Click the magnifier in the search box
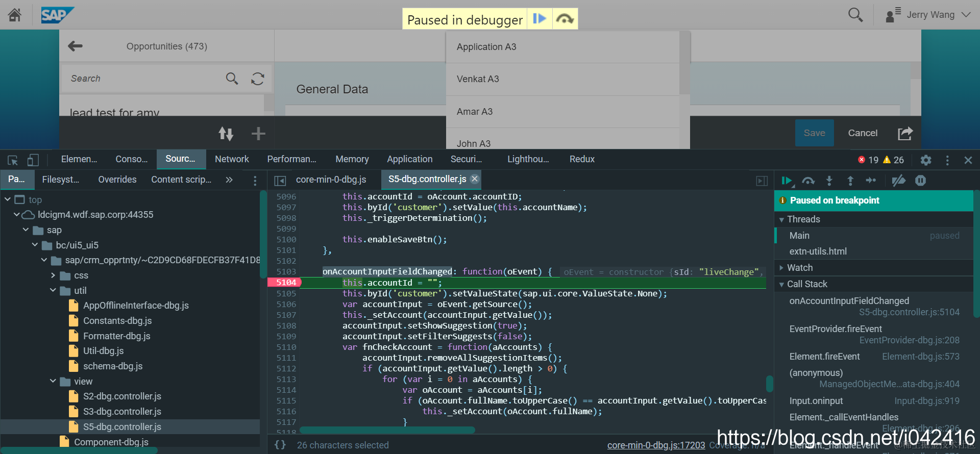 [232, 79]
